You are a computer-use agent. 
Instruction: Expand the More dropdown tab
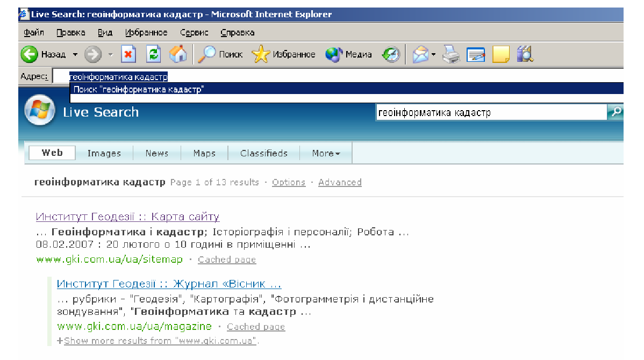326,153
